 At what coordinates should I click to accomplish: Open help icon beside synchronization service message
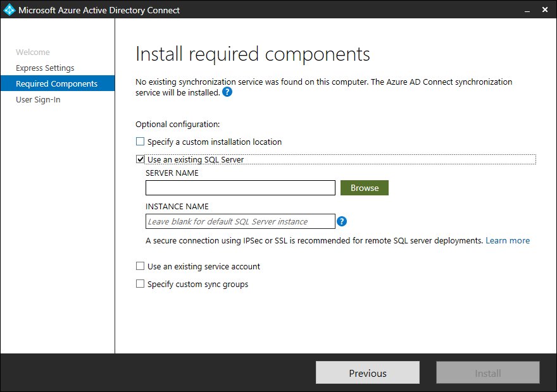point(227,92)
